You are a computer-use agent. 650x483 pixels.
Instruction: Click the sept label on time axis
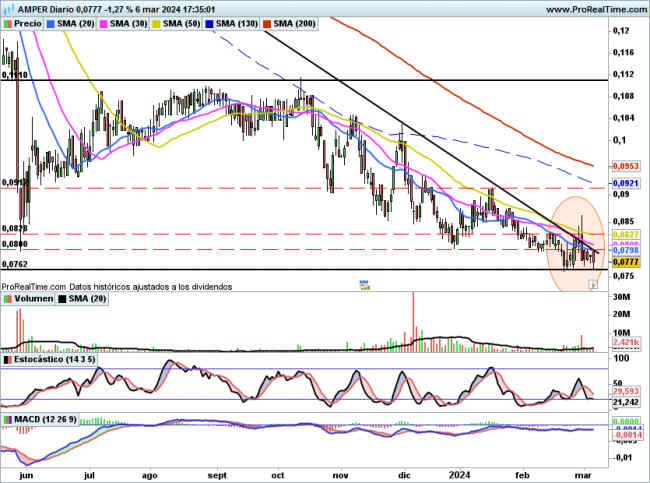click(x=217, y=475)
